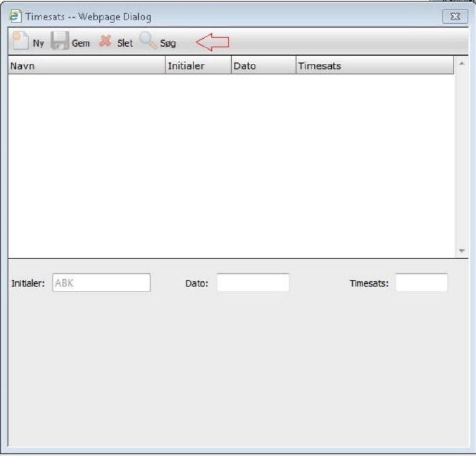476x456 pixels.
Task: Select the Timesats column header
Action: pos(374,66)
